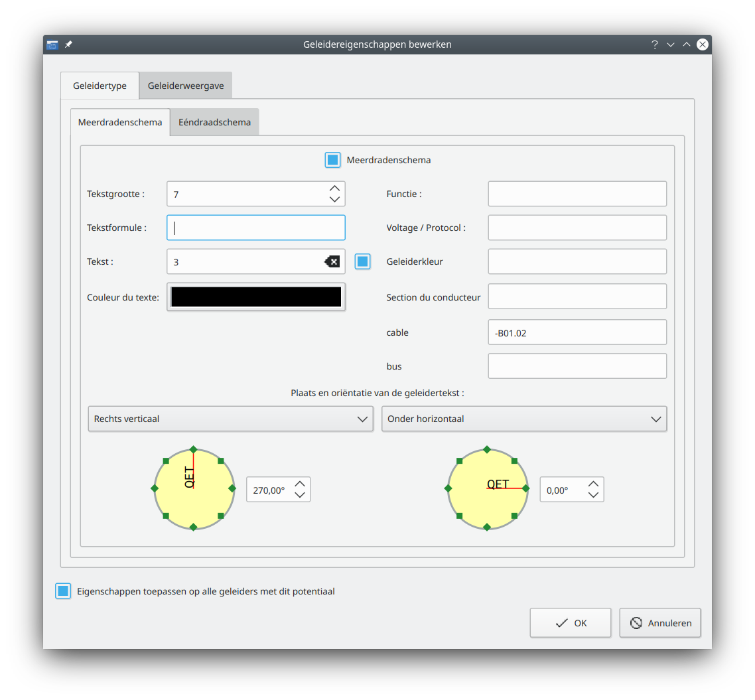Decrease Tekstgrootte with down arrow
The image size is (755, 700).
[334, 199]
